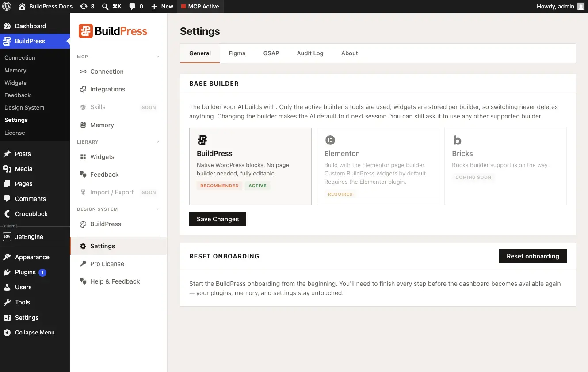588x372 pixels.
Task: Switch to the GSAP tab
Action: pos(271,53)
